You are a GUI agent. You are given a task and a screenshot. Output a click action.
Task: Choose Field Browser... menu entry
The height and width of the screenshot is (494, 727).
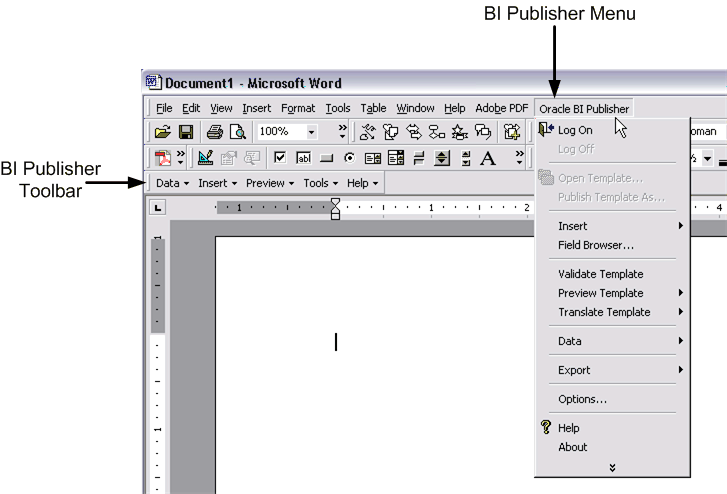point(612,245)
